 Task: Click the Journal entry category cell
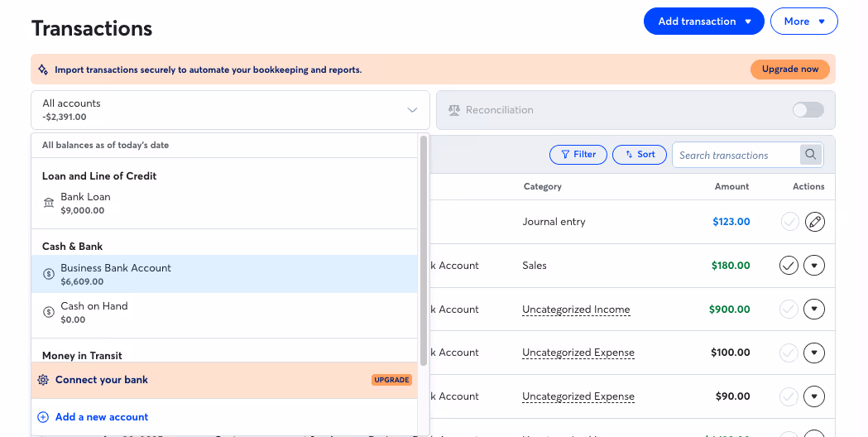click(554, 222)
